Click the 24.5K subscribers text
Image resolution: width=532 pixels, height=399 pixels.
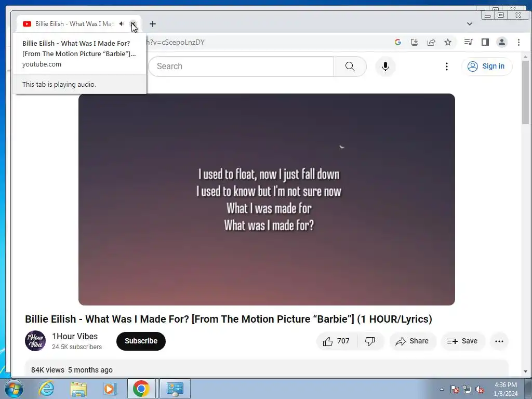(77, 347)
